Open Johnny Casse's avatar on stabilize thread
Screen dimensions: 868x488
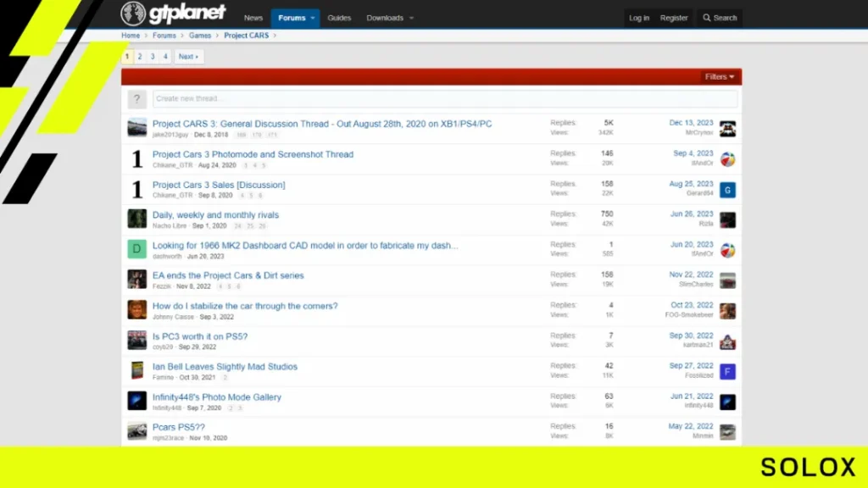[x=136, y=310]
